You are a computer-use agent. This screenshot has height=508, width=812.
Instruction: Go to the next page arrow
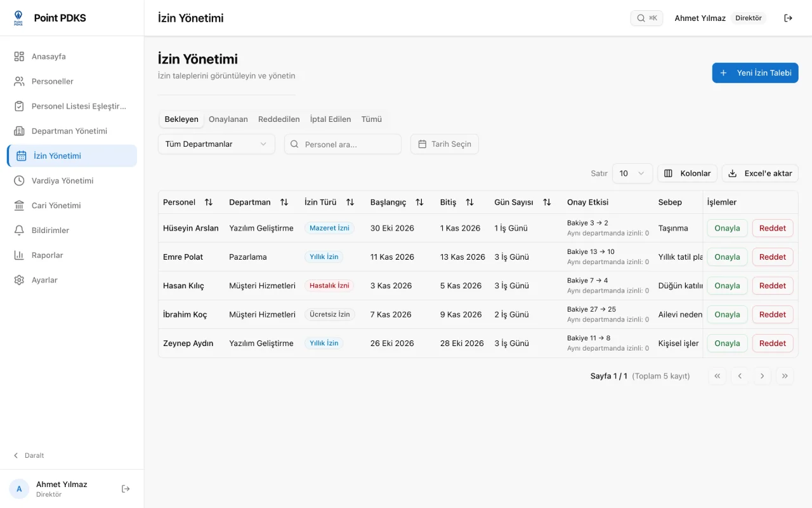click(762, 376)
